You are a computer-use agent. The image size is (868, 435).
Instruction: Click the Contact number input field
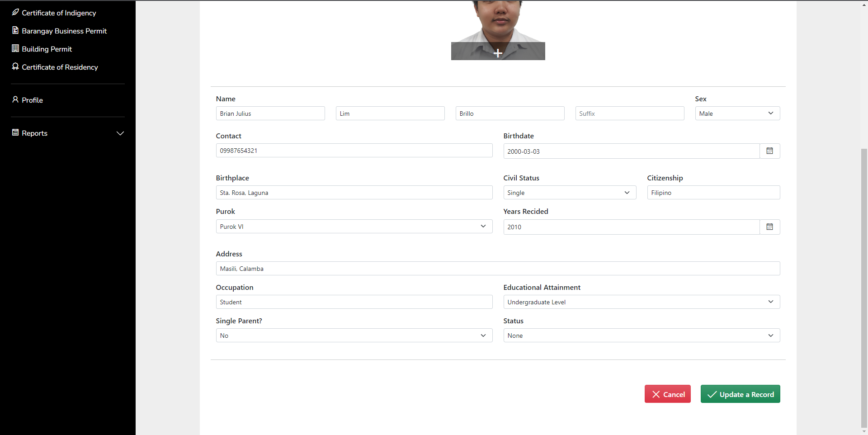pyautogui.click(x=354, y=151)
